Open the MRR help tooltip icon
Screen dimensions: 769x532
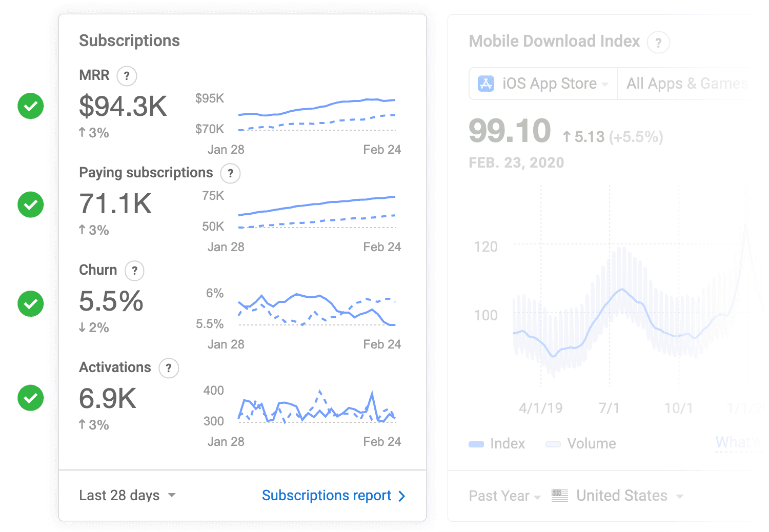click(x=127, y=76)
